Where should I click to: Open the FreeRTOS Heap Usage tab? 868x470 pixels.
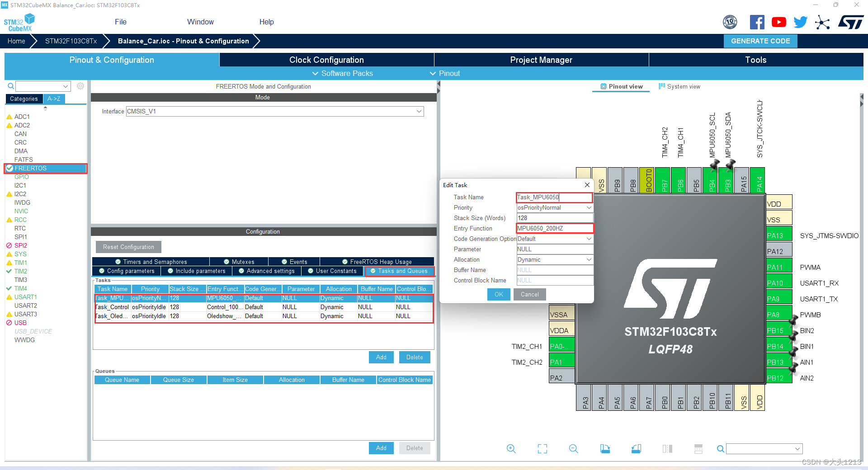pos(377,262)
